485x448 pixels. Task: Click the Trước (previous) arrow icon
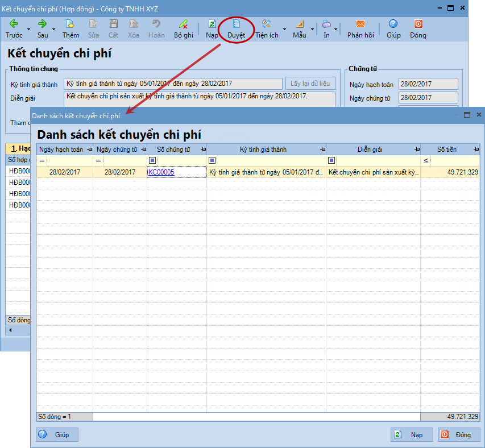14,24
